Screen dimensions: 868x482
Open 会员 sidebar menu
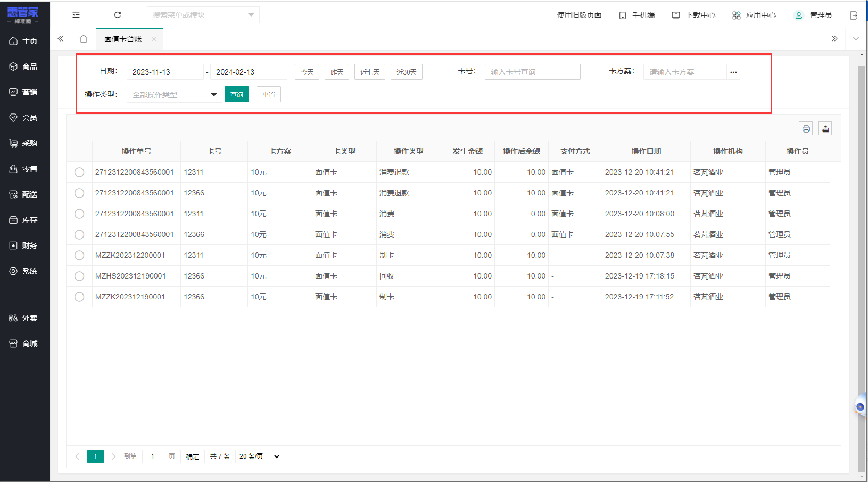(25, 118)
